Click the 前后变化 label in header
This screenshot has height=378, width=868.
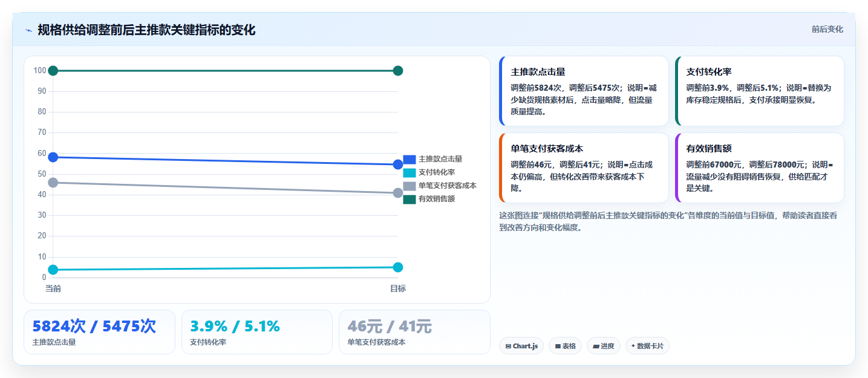point(827,29)
